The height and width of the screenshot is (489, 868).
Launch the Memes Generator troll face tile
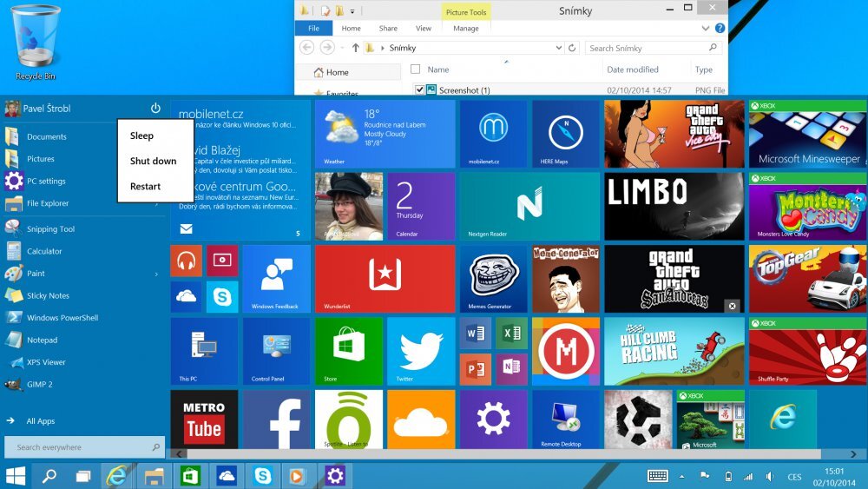493,279
